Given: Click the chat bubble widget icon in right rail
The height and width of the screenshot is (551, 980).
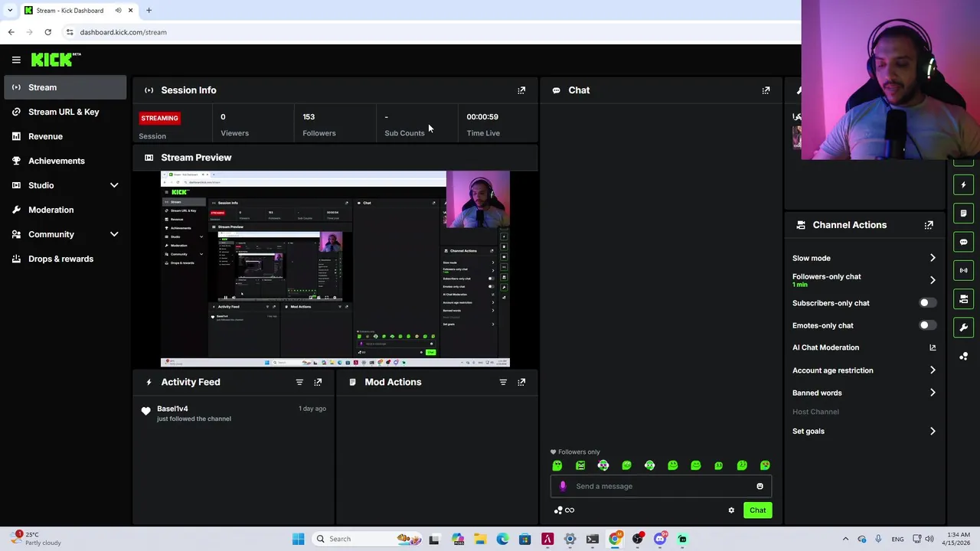Looking at the screenshot, I should 964,242.
